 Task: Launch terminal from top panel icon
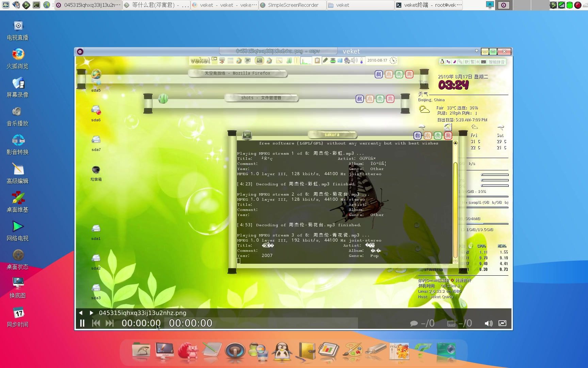click(x=36, y=5)
